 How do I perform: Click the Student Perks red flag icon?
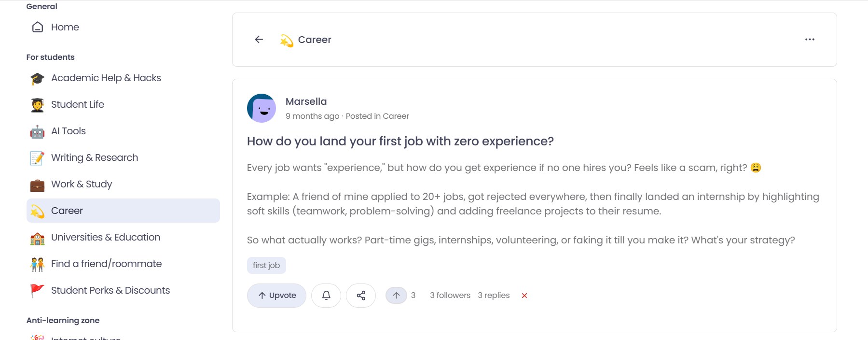coord(36,290)
